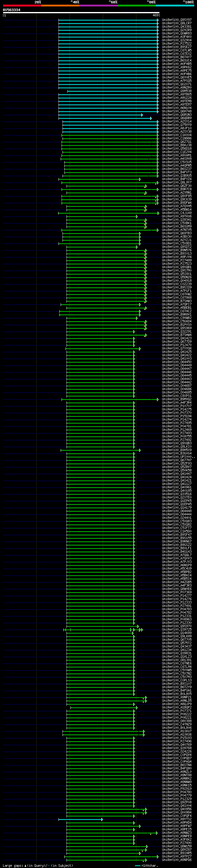The image size is (197, 868).
Task: Open hit UniRef100_O80388
Action: click(x=177, y=721)
